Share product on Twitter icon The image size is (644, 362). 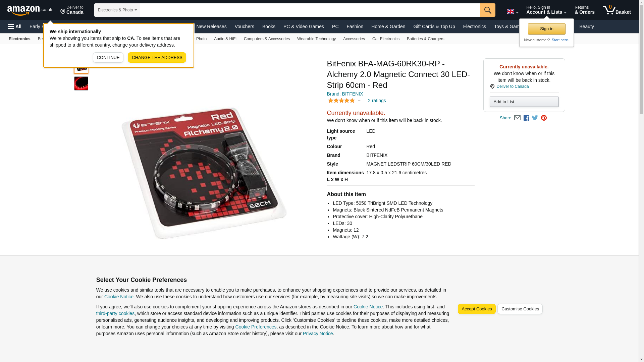[x=535, y=118]
